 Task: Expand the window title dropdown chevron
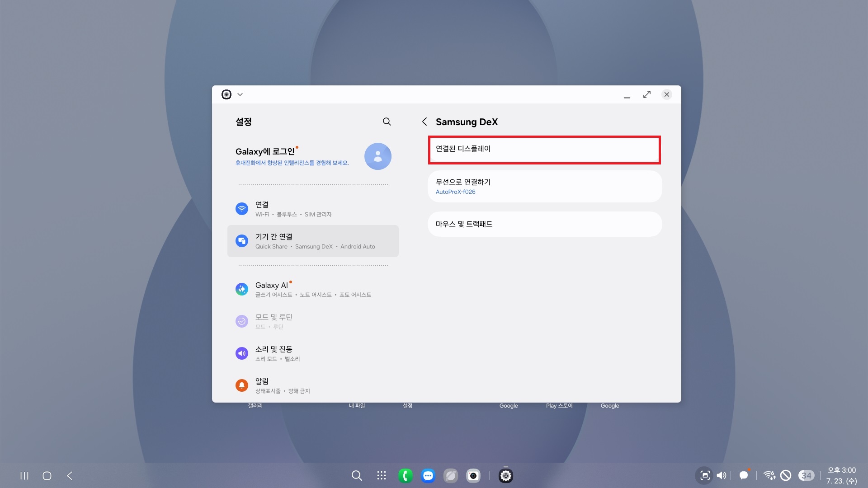tap(240, 94)
